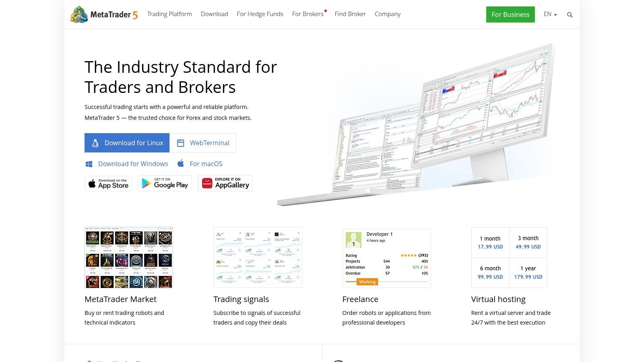Select the 1 year 179.99 USD plan

point(528,273)
